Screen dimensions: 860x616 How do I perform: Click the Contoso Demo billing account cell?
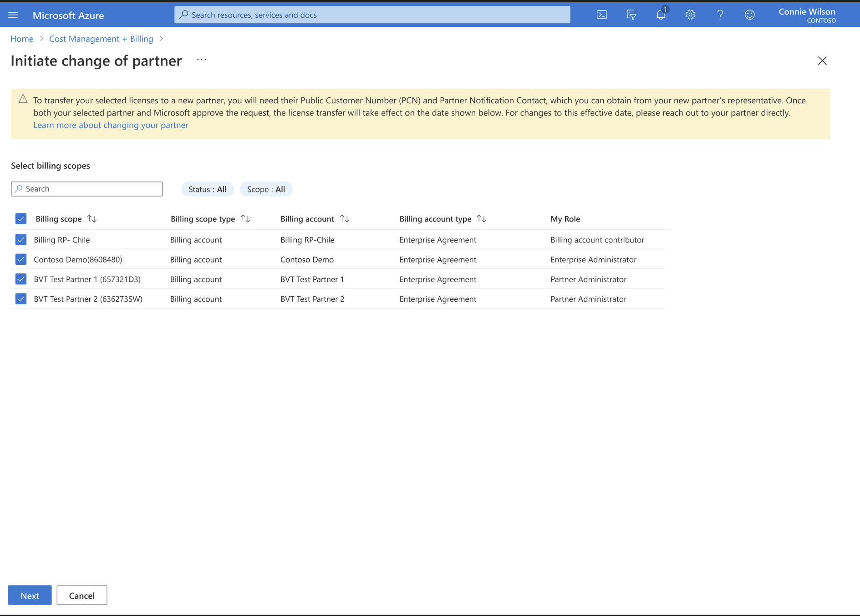point(307,259)
